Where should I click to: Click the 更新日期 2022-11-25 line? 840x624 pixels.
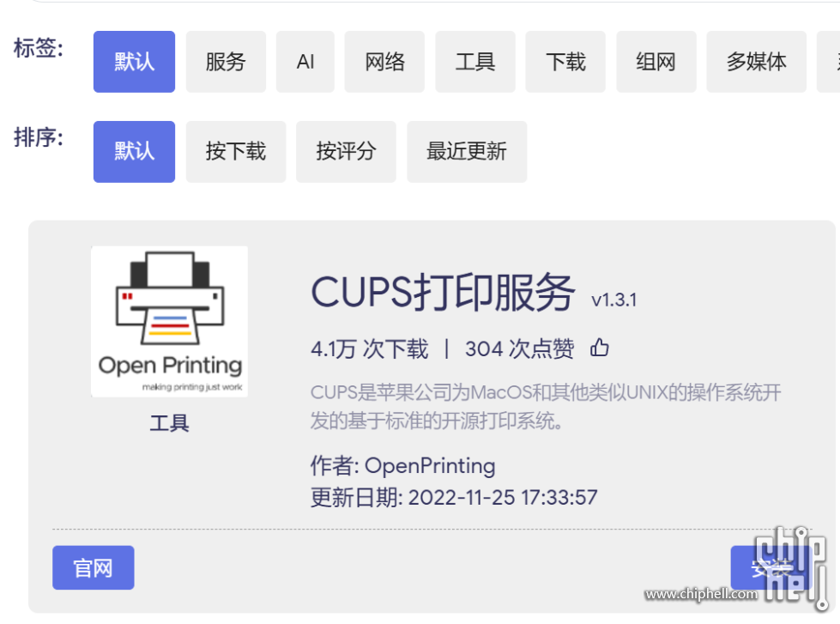pos(454,498)
